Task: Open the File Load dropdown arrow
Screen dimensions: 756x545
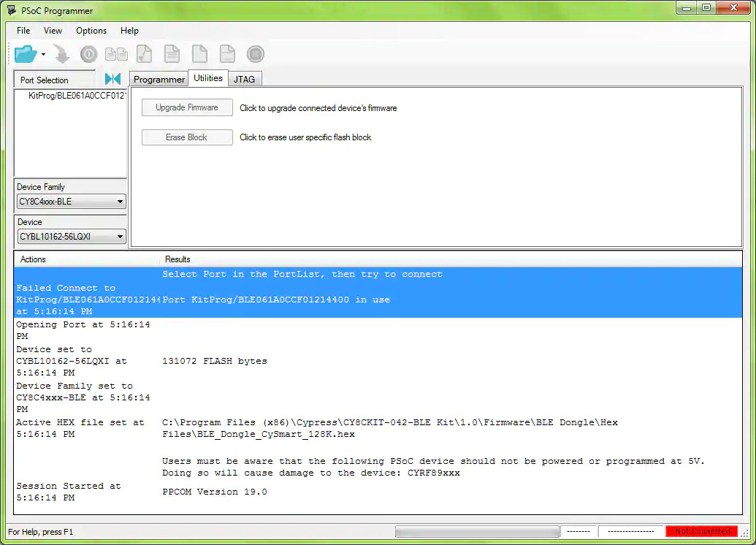Action: pyautogui.click(x=43, y=55)
